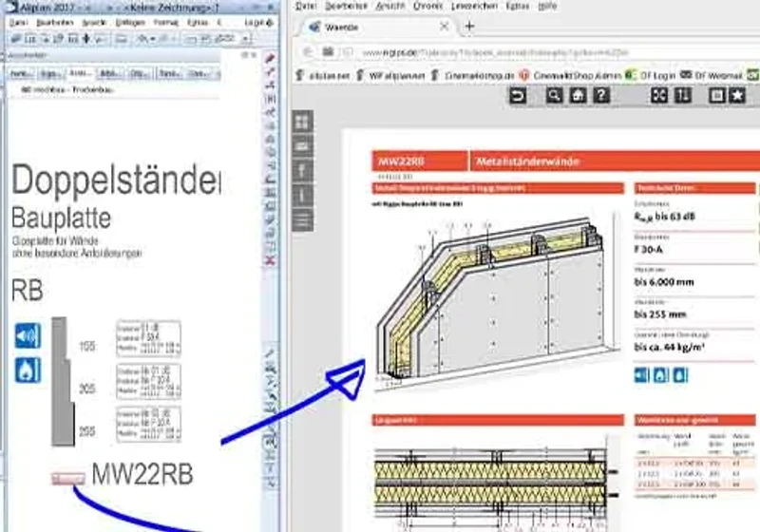Open the Cinema4dShop Admin bookmark
The image size is (760, 532).
[x=571, y=76]
